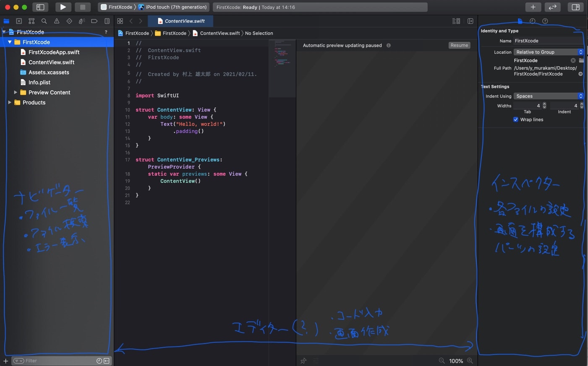Viewport: 588px width, 366px height.
Task: Collapse the FirstXcode project root
Action: pos(4,32)
